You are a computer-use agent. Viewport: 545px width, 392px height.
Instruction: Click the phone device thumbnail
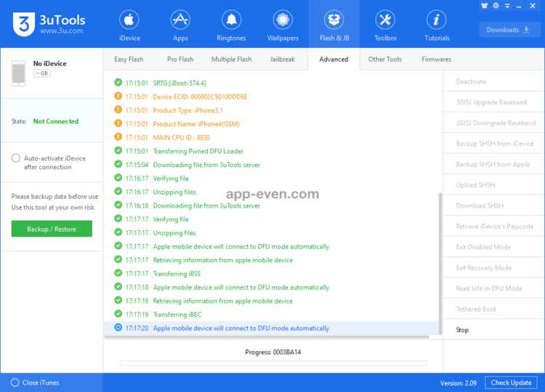point(18,73)
